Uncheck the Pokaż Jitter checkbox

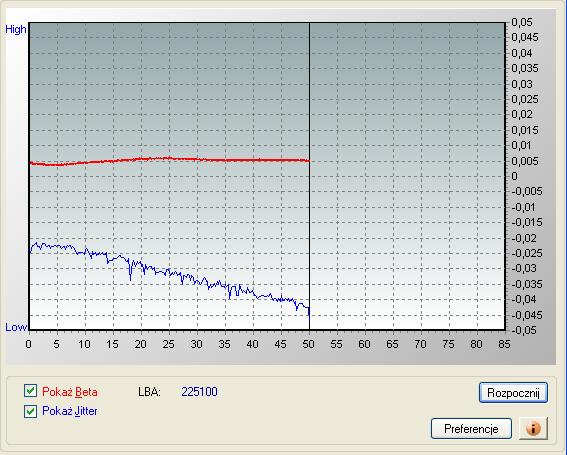(x=30, y=411)
